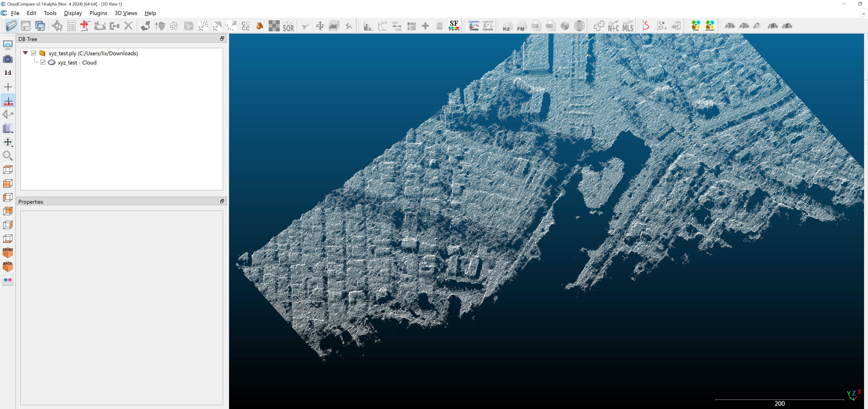Click the Open file folder icon
The height and width of the screenshot is (409, 868).
pos(11,26)
